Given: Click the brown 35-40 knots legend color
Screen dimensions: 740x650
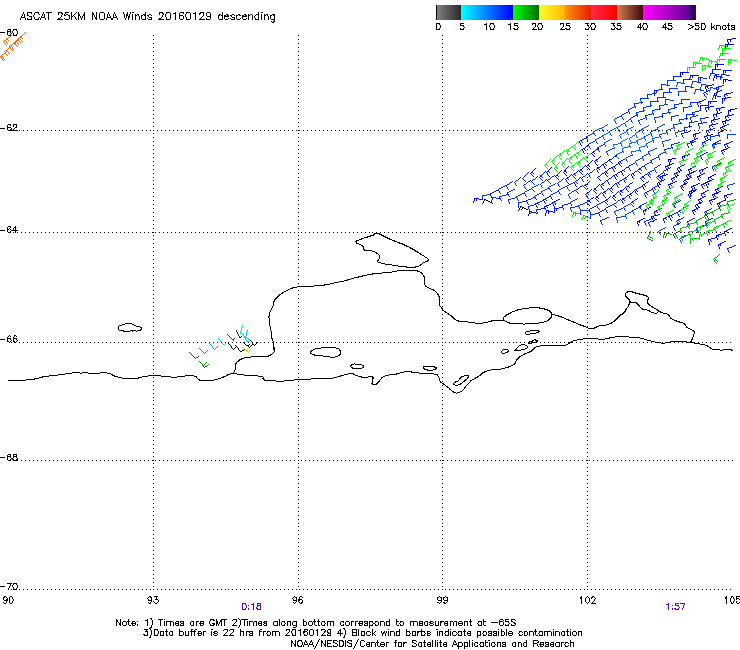Looking at the screenshot, I should 630,12.
